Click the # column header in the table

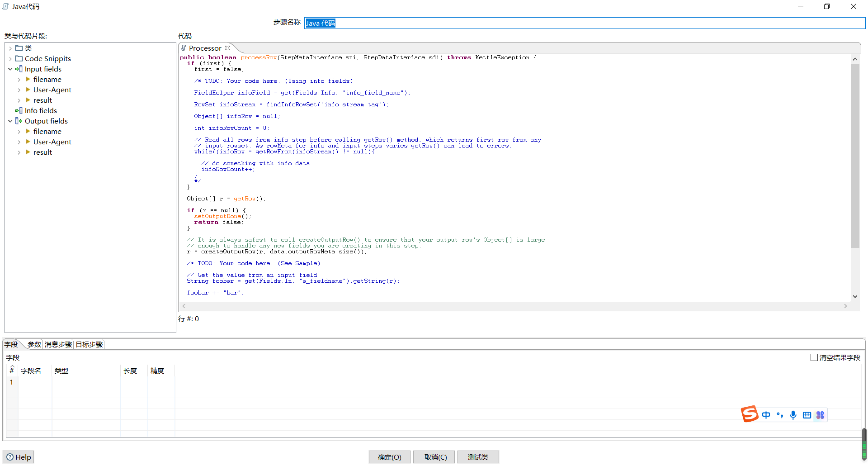coord(12,371)
